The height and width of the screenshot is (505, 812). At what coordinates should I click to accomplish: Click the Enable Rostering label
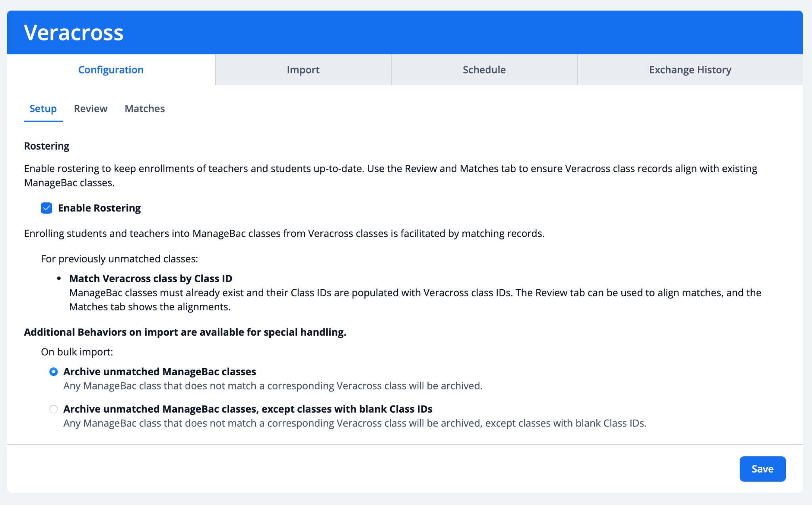point(100,208)
